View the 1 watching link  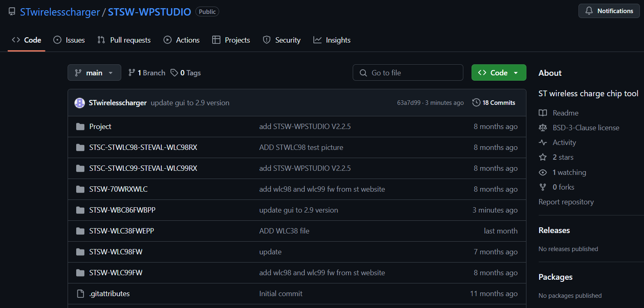pyautogui.click(x=569, y=172)
